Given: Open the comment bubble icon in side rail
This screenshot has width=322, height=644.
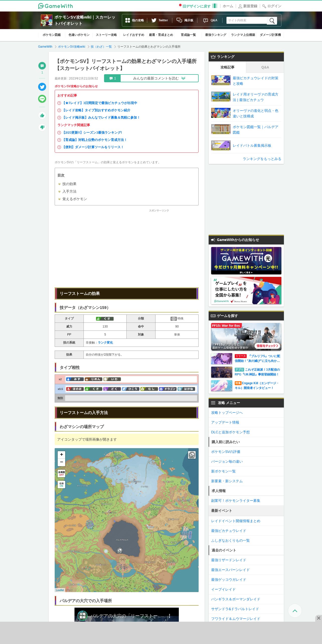Looking at the screenshot, I should click(x=42, y=66).
